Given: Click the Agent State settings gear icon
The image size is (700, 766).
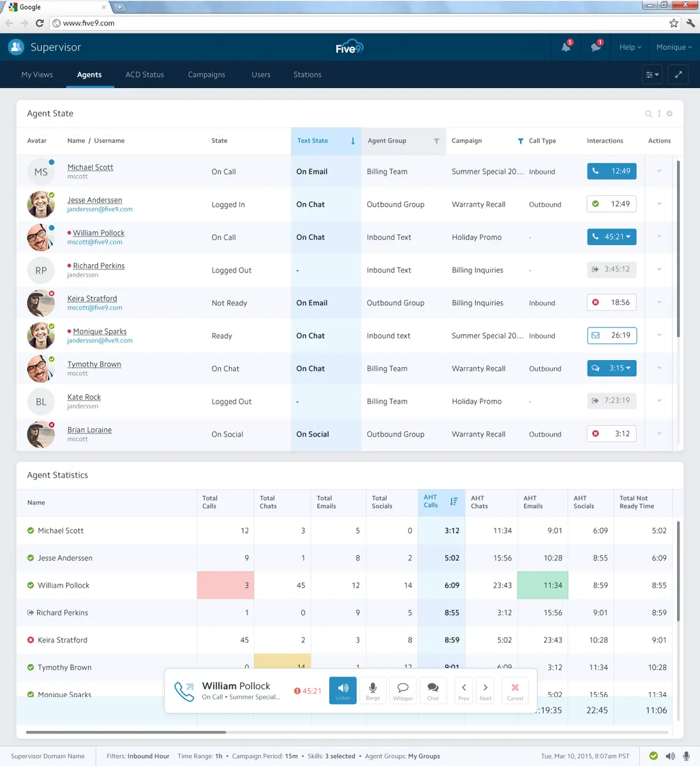Looking at the screenshot, I should click(x=669, y=114).
